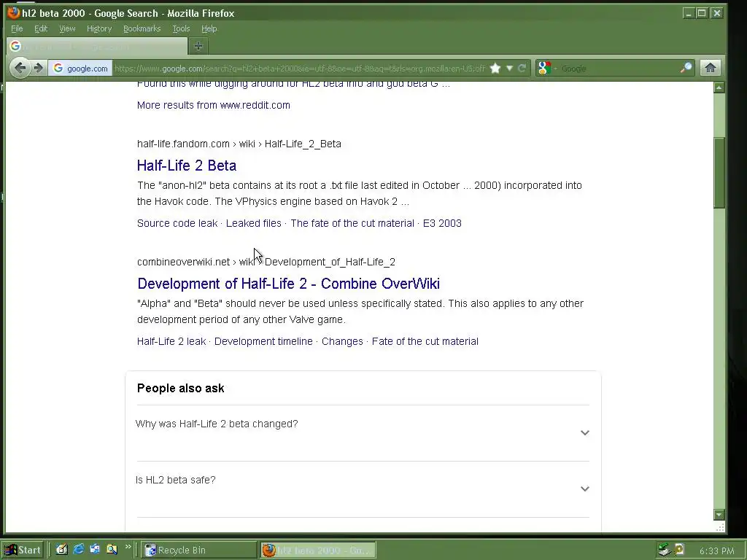This screenshot has height=560, width=747.
Task: Click the scrollbar down arrow
Action: [x=719, y=514]
